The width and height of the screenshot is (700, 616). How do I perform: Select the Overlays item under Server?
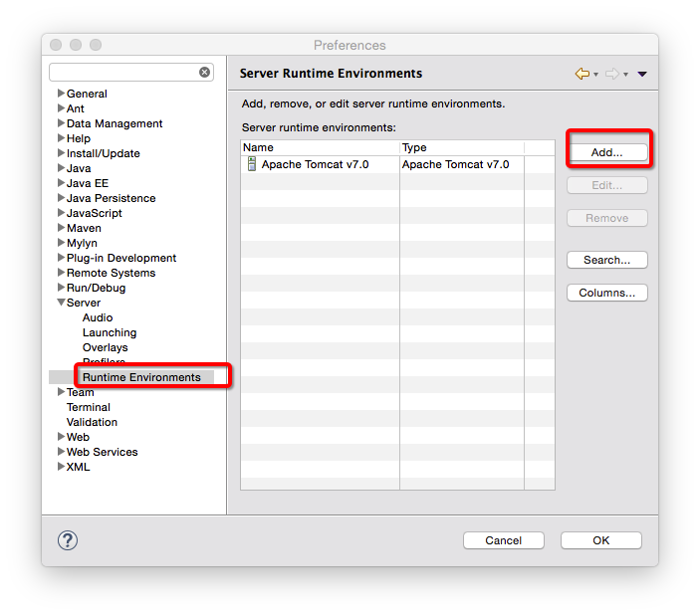[x=105, y=347]
